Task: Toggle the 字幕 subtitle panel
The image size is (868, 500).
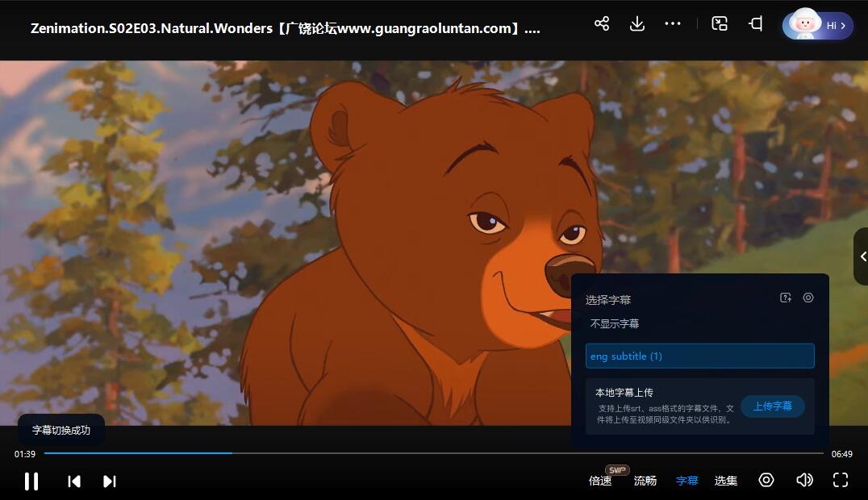Action: pos(687,481)
